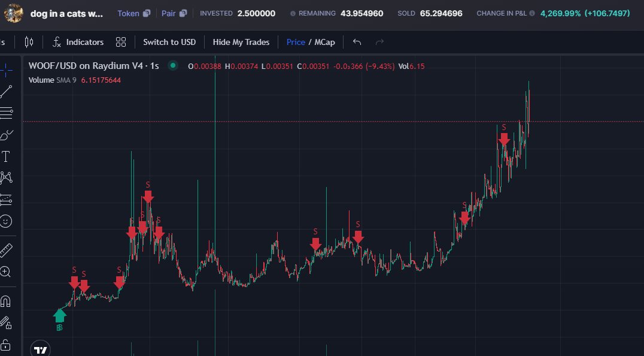The width and height of the screenshot is (644, 356).
Task: Open the Fibonacci retracement tools
Action: 6,113
